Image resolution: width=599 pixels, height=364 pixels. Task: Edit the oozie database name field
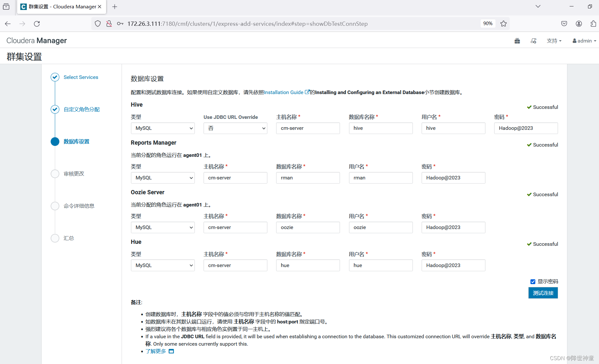[308, 227]
